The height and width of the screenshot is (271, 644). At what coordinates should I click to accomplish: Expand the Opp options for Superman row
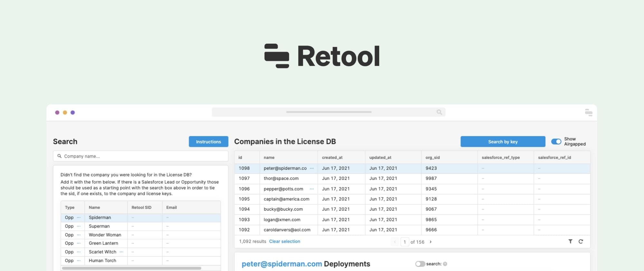click(x=79, y=226)
